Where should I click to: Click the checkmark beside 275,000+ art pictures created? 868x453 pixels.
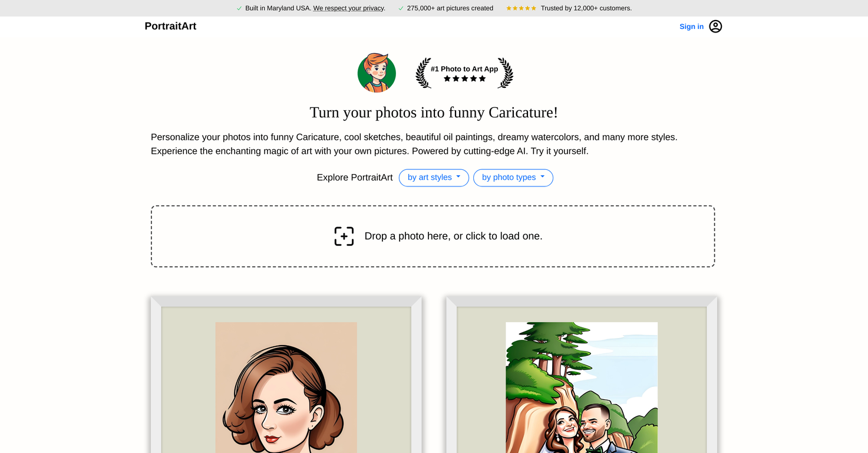(x=401, y=8)
